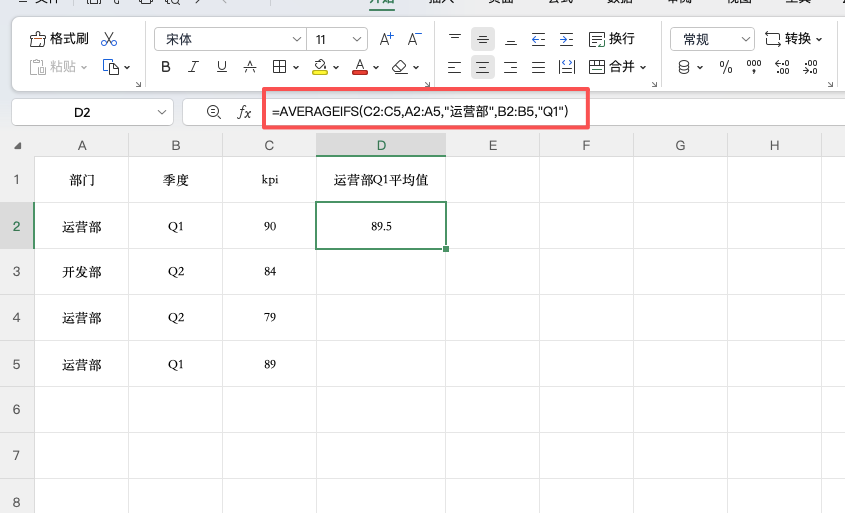The height and width of the screenshot is (513, 845).
Task: Increase font size with A+ icon
Action: pos(386,39)
